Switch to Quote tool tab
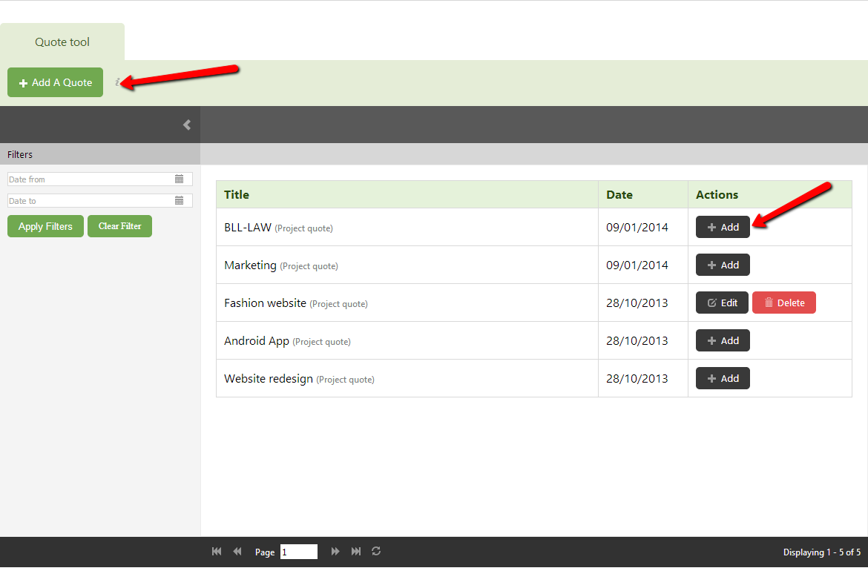The height and width of the screenshot is (588, 868). pos(62,42)
